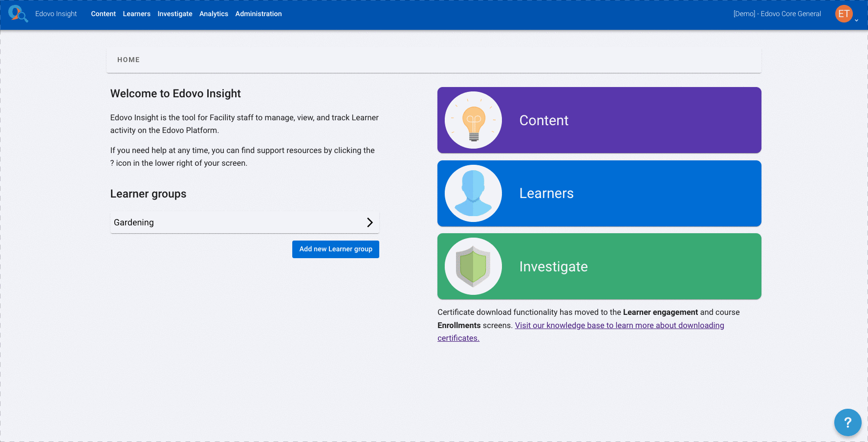This screenshot has height=442, width=868.
Task: Click the lightbulb icon on the Content card
Action: click(473, 120)
